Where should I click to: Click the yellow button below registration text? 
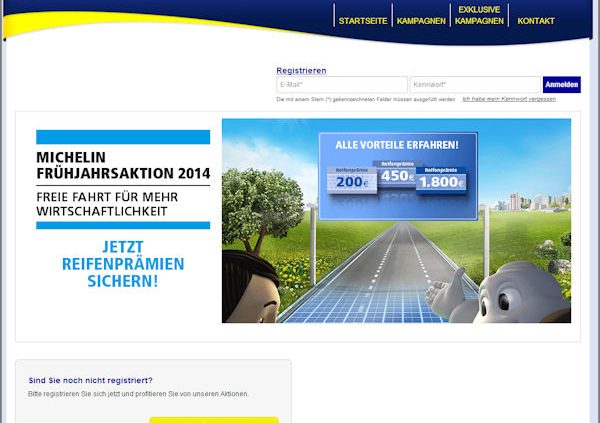pyautogui.click(x=214, y=420)
